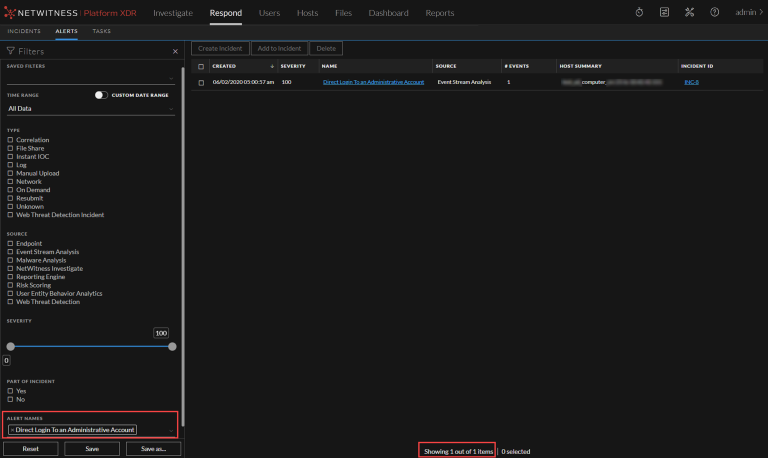Open the help question mark icon
This screenshot has width=768, height=458.
point(714,13)
